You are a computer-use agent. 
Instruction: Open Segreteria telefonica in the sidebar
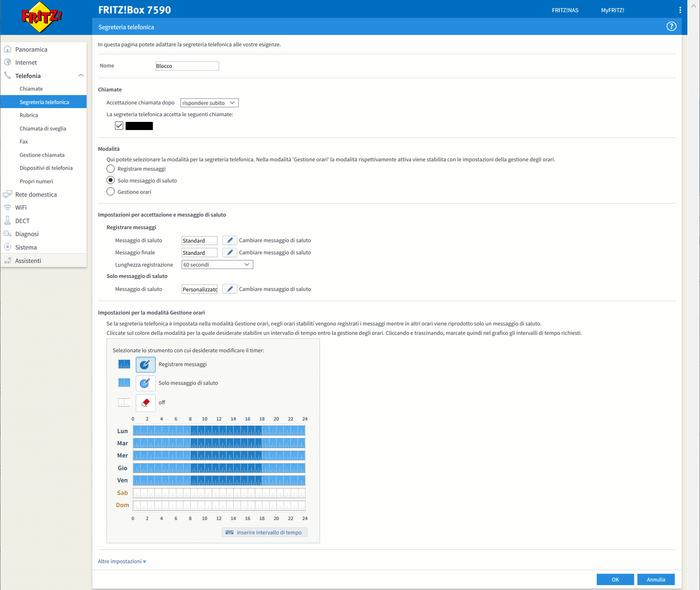pos(43,102)
